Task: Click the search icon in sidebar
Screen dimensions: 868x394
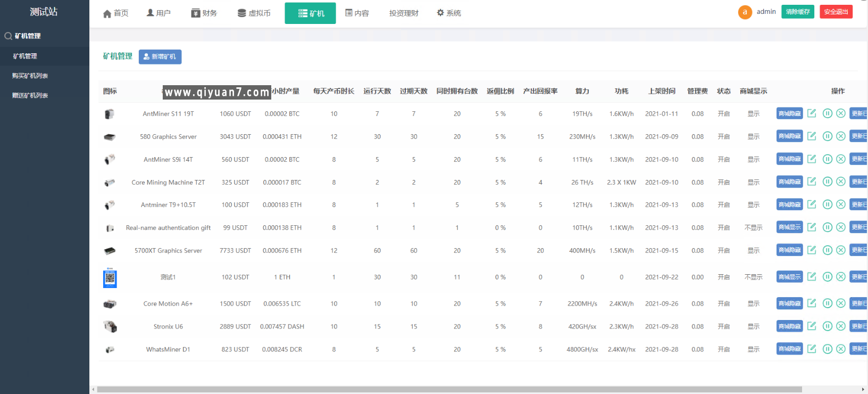Action: coord(8,36)
